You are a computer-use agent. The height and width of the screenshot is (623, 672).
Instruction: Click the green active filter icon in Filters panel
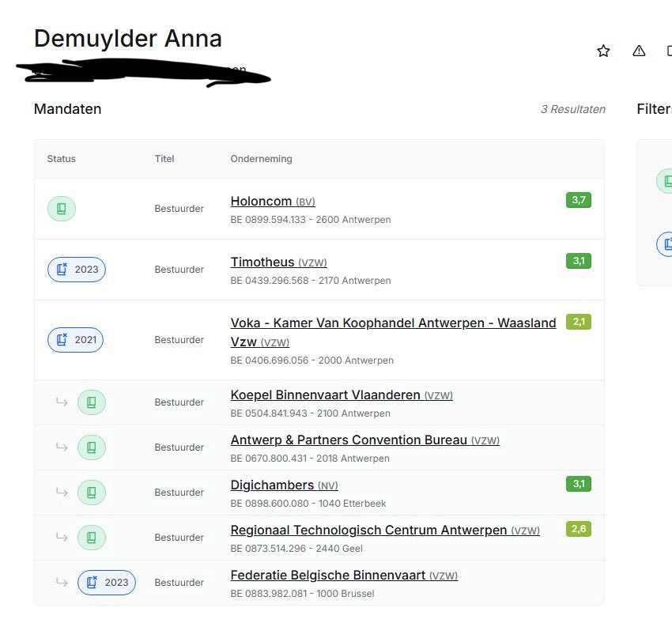click(666, 181)
